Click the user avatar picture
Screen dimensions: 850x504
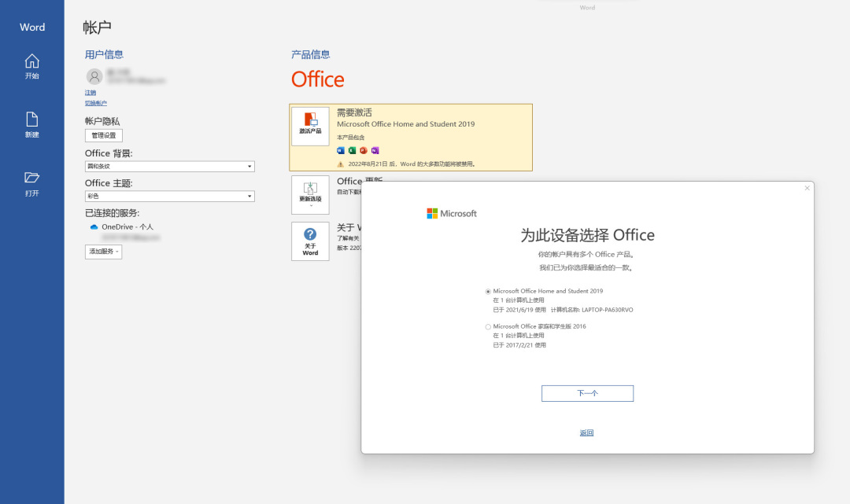pyautogui.click(x=94, y=76)
